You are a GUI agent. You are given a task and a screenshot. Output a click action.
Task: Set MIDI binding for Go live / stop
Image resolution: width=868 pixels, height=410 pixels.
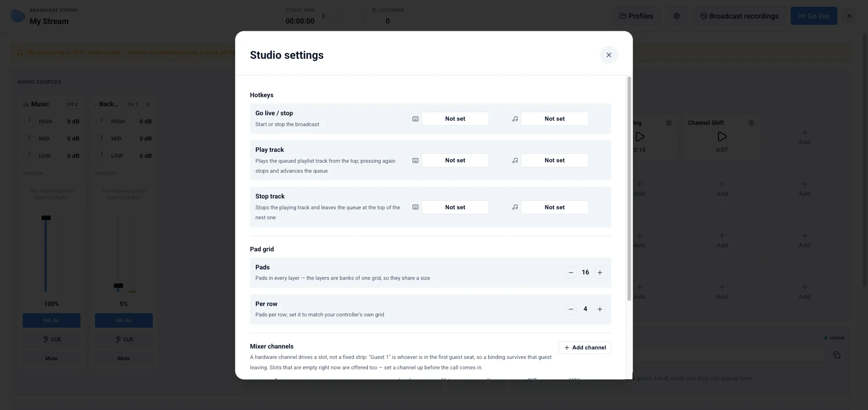pyautogui.click(x=554, y=119)
